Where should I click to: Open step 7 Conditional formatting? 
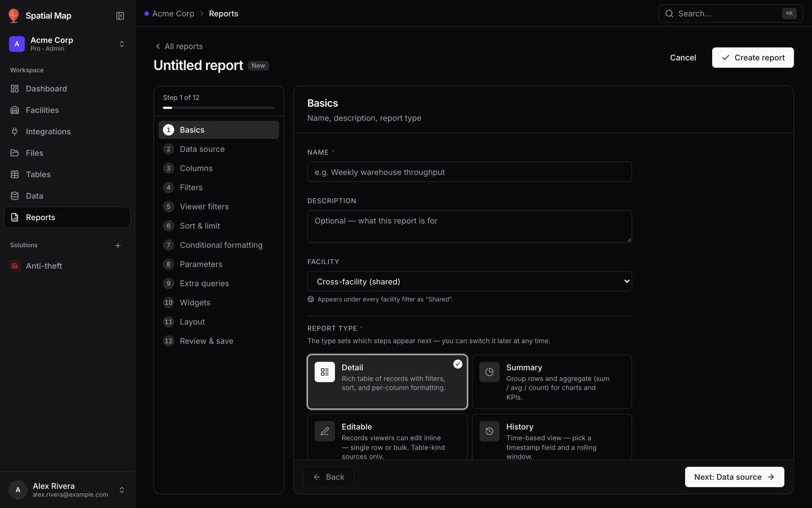[219, 245]
